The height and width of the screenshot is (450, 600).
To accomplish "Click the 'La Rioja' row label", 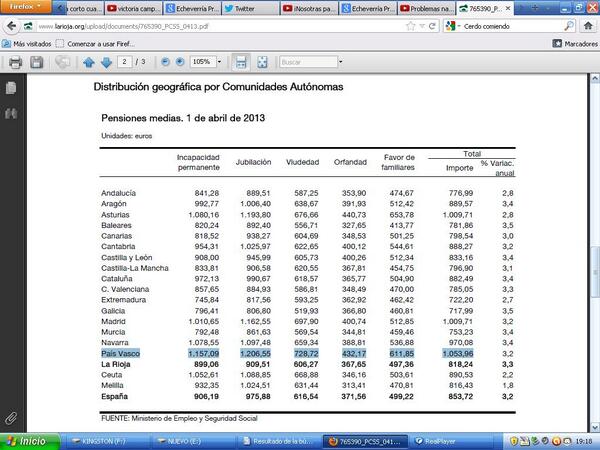I will (x=116, y=364).
